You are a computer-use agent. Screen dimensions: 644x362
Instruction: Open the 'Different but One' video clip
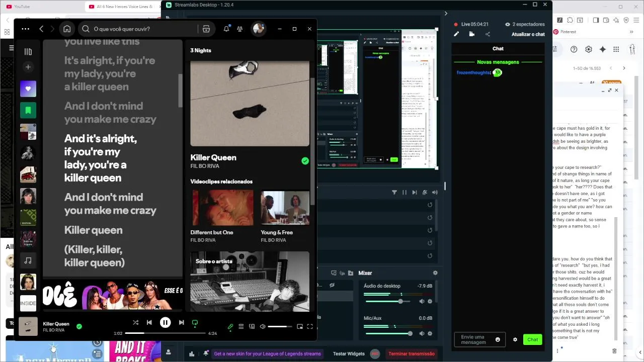click(222, 208)
